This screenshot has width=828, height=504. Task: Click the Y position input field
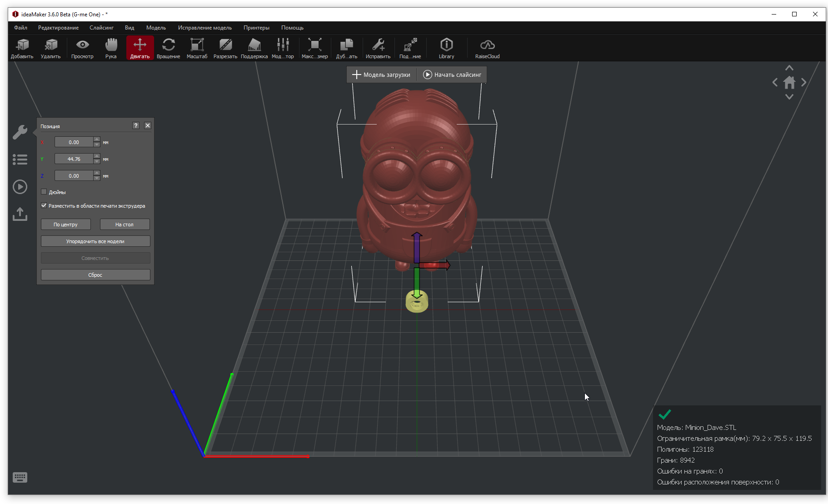(x=74, y=159)
